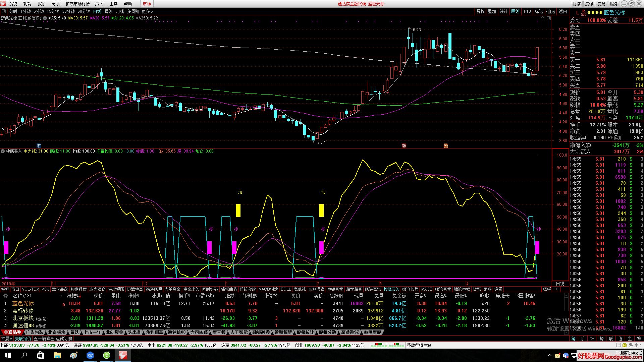Open dropdown beside 蓝色光标(日线,前复权)

(44, 18)
